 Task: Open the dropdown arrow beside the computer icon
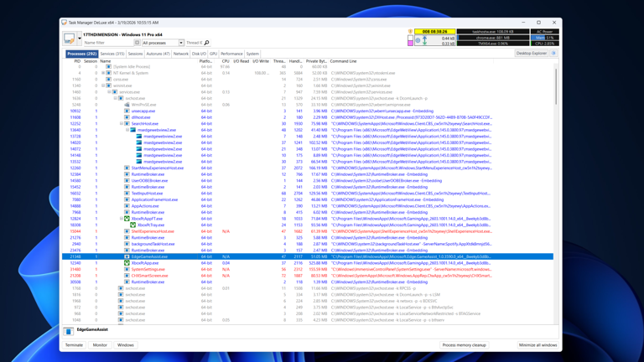point(80,39)
